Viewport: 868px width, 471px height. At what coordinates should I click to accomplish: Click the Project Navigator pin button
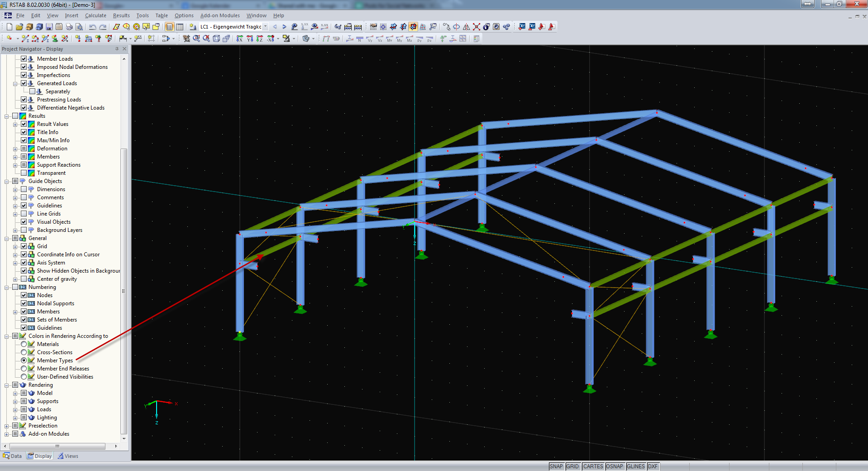(x=117, y=48)
